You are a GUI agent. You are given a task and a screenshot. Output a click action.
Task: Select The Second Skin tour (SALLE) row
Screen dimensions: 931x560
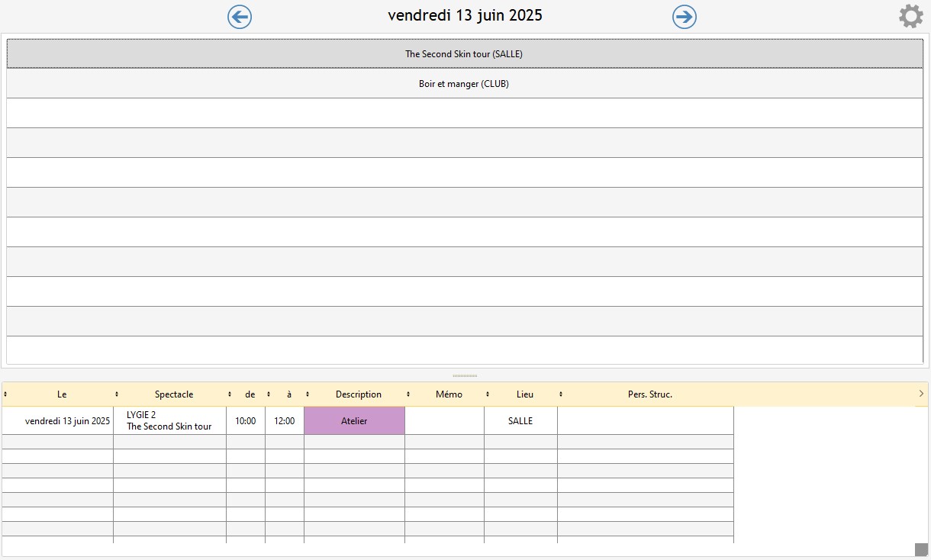click(x=464, y=54)
